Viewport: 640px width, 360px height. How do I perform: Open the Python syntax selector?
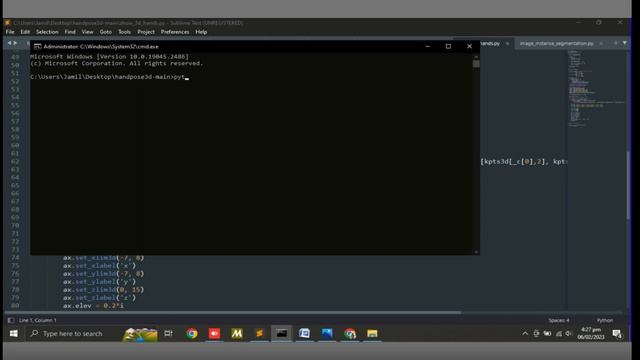click(605, 320)
